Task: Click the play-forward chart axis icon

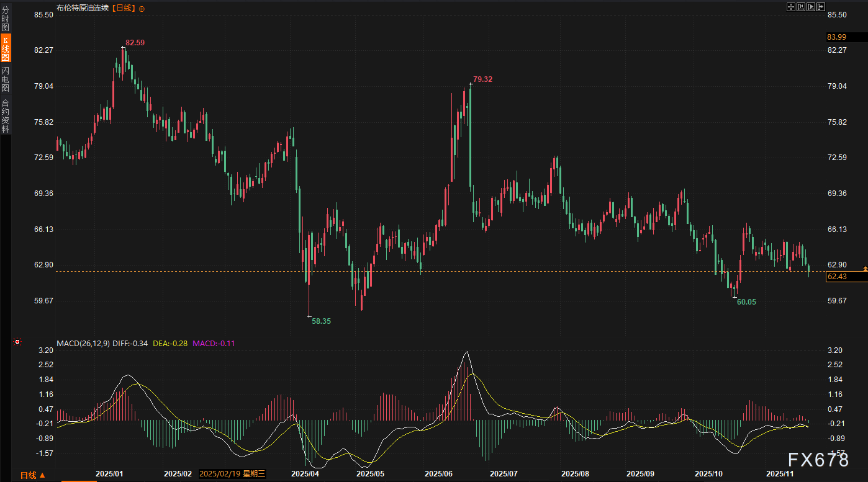Action: click(811, 7)
